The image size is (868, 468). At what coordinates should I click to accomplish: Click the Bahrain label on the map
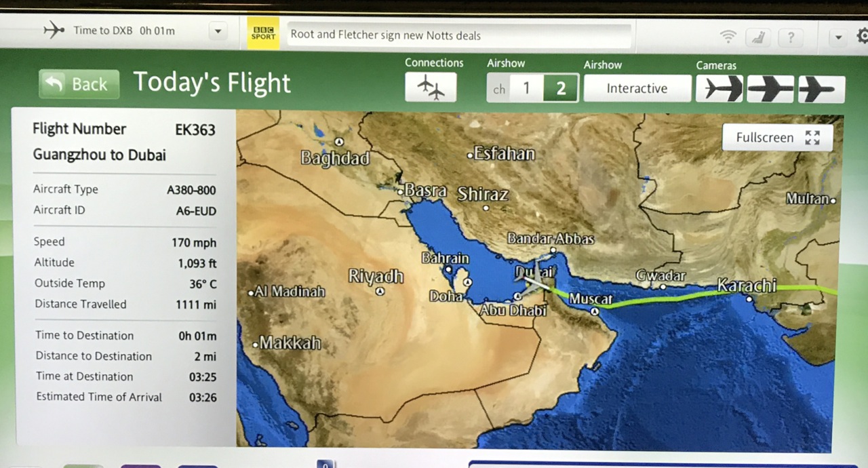point(445,258)
